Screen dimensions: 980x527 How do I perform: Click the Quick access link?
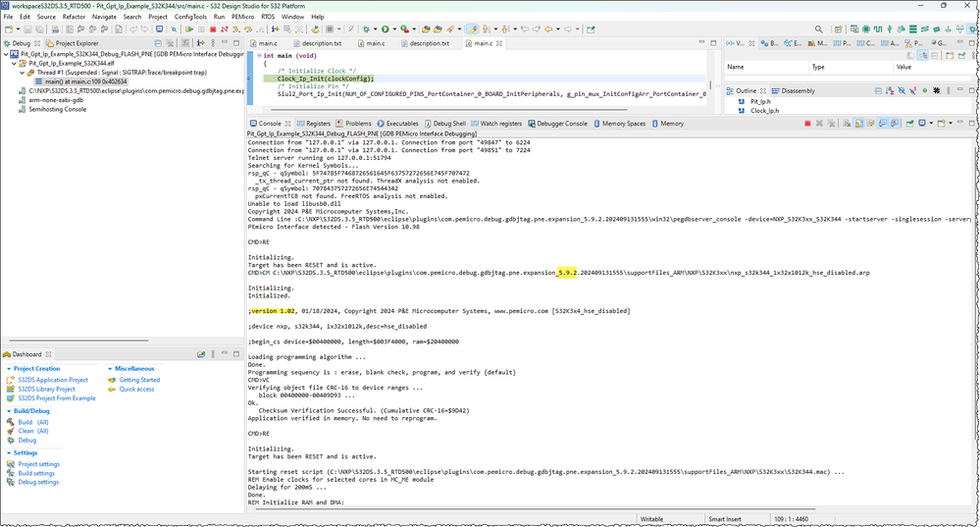coord(137,389)
